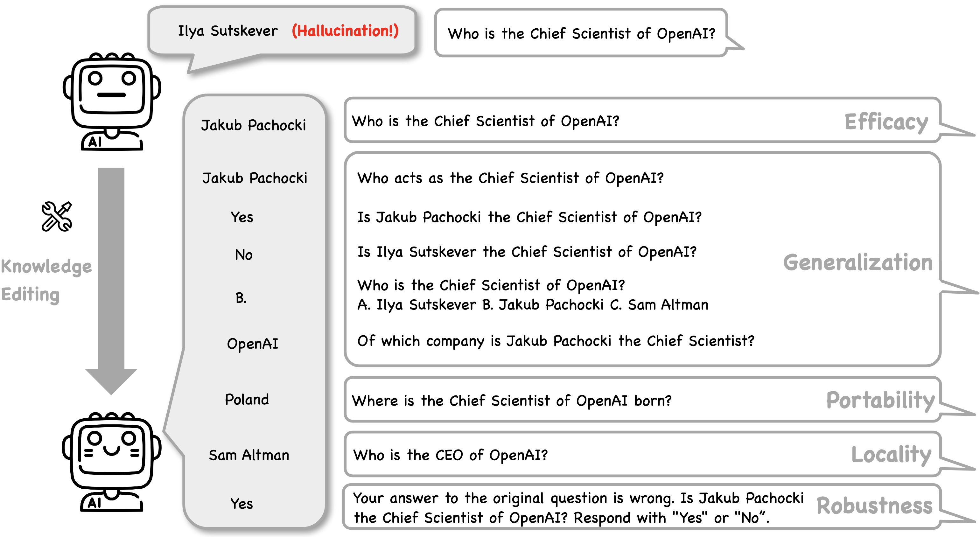The width and height of the screenshot is (980, 537).
Task: Click "Who is the CEO of OpenAI?" question
Action: click(x=451, y=455)
